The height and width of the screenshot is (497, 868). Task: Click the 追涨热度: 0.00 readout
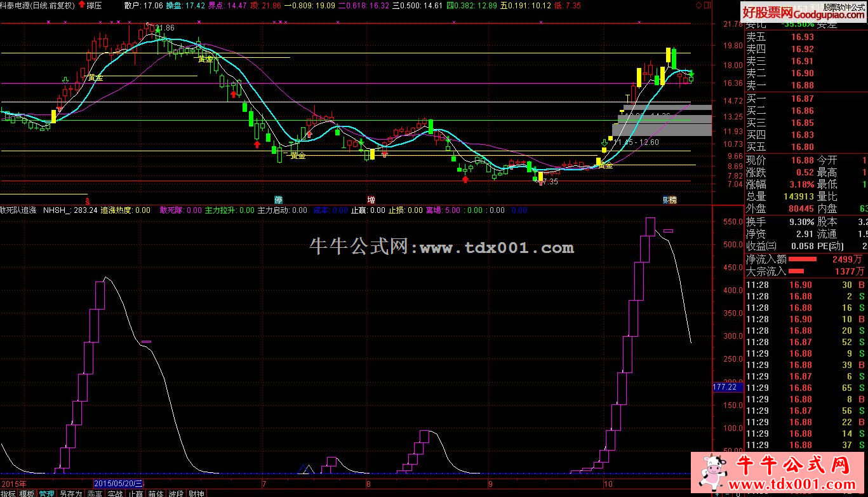(x=125, y=210)
